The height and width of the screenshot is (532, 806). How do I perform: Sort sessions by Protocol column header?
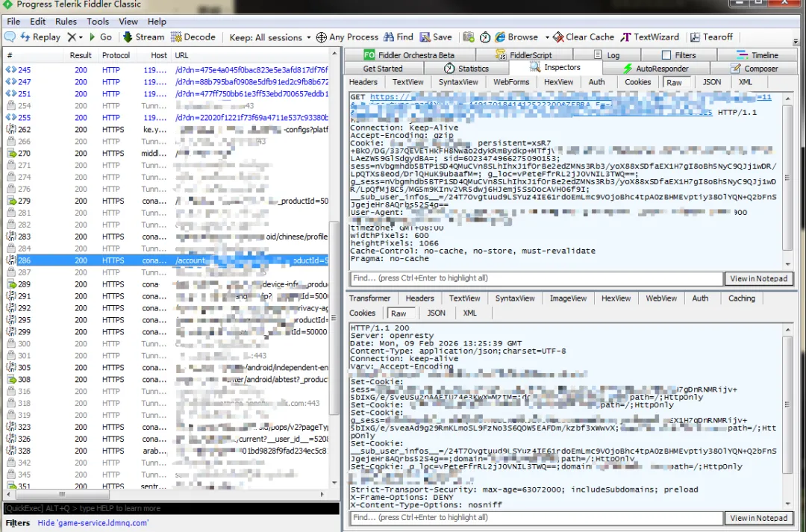click(116, 55)
